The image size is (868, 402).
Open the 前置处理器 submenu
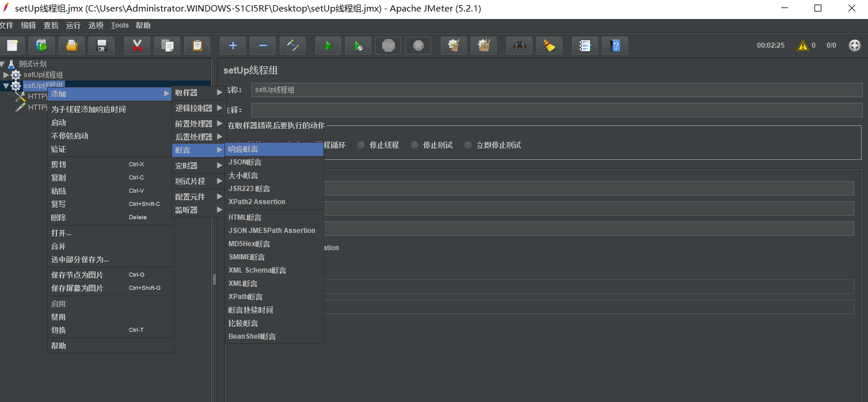click(x=199, y=124)
